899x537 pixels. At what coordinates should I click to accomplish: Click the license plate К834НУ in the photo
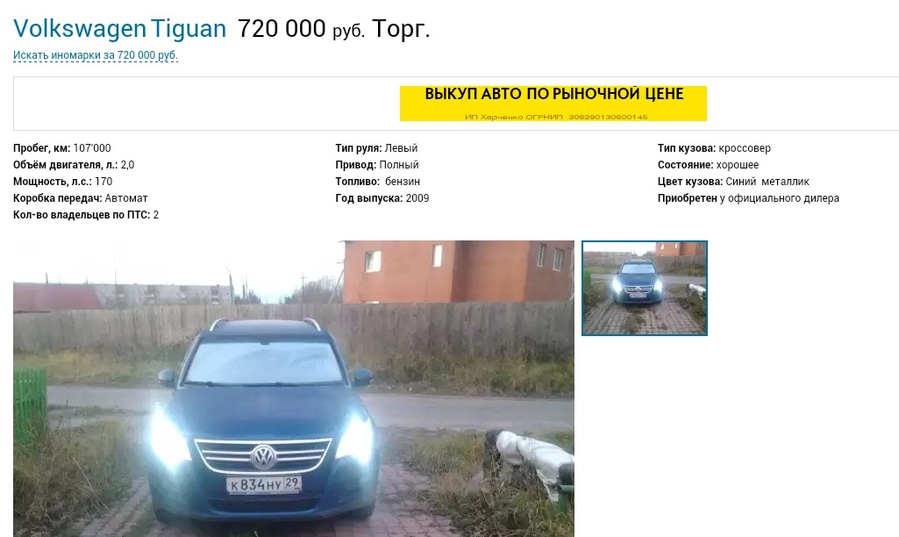[x=264, y=484]
